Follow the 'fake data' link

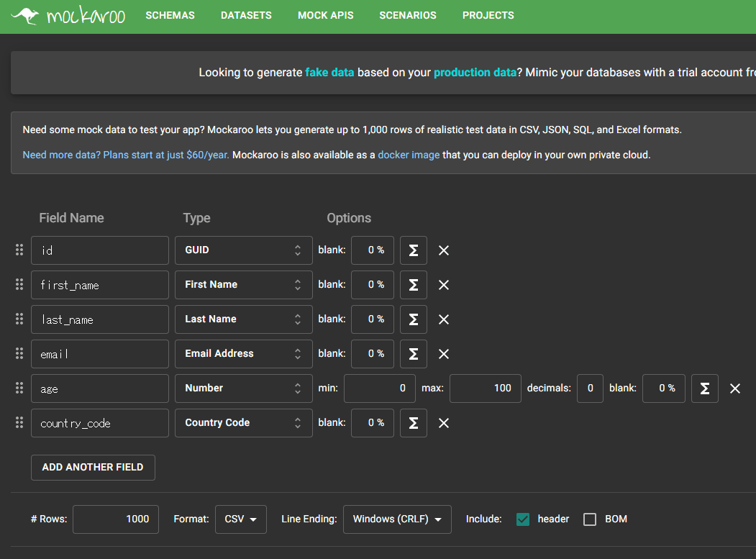coord(329,73)
